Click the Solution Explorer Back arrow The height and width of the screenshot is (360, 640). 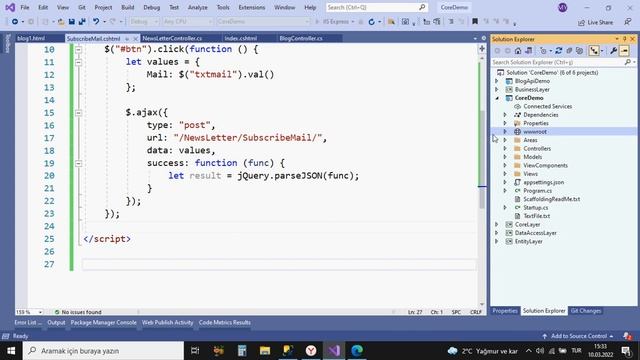[x=497, y=51]
